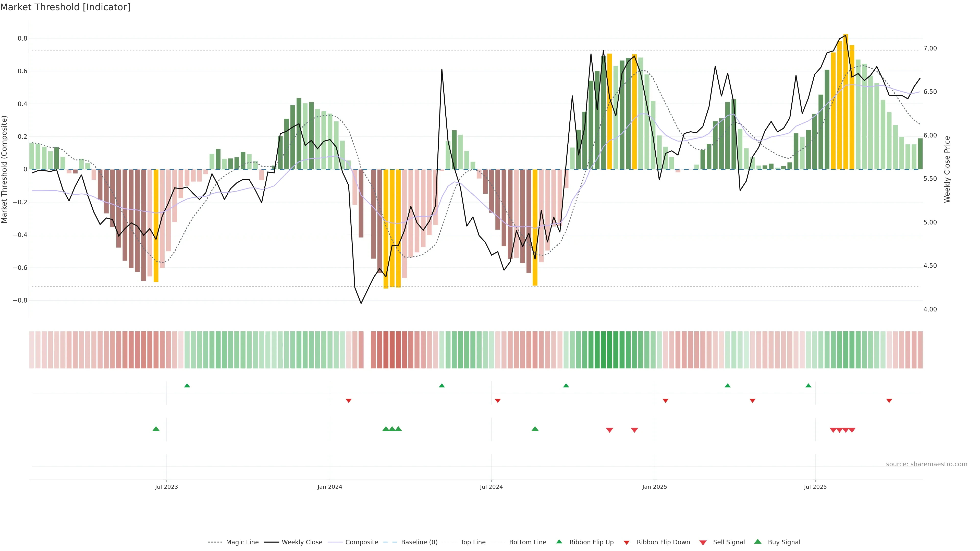The height and width of the screenshot is (551, 980).
Task: Hide the Weekly Close series via legend
Action: [x=302, y=542]
